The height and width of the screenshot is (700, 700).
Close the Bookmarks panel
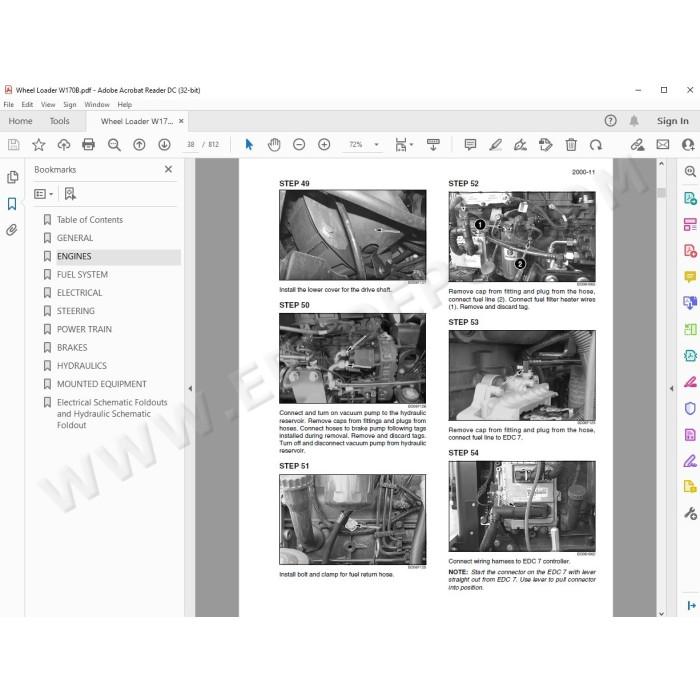(x=168, y=169)
